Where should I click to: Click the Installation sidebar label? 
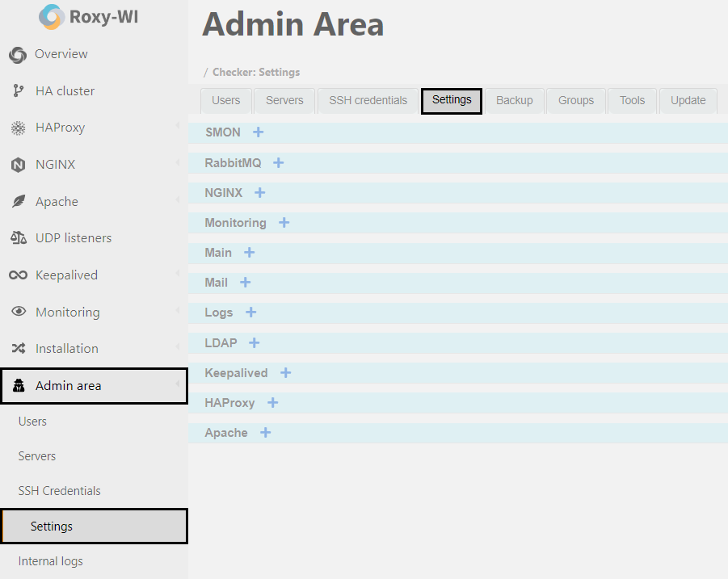point(67,349)
